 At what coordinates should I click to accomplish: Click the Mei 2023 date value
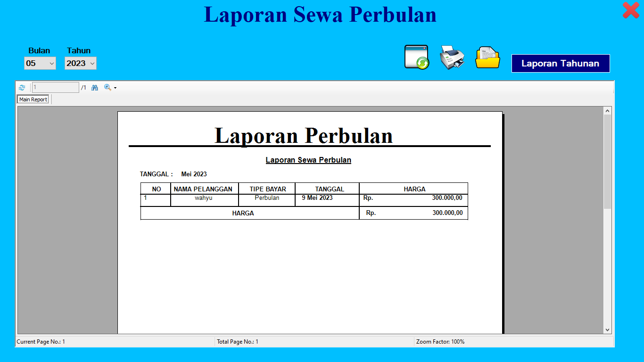click(194, 174)
